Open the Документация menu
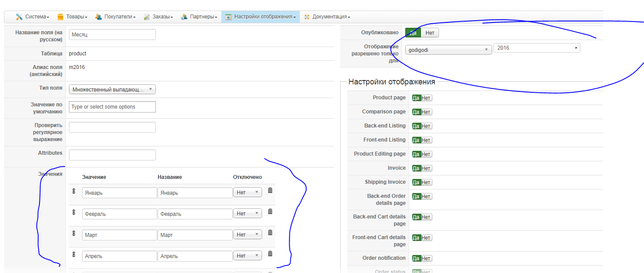The height and width of the screenshot is (273, 644). coord(327,17)
